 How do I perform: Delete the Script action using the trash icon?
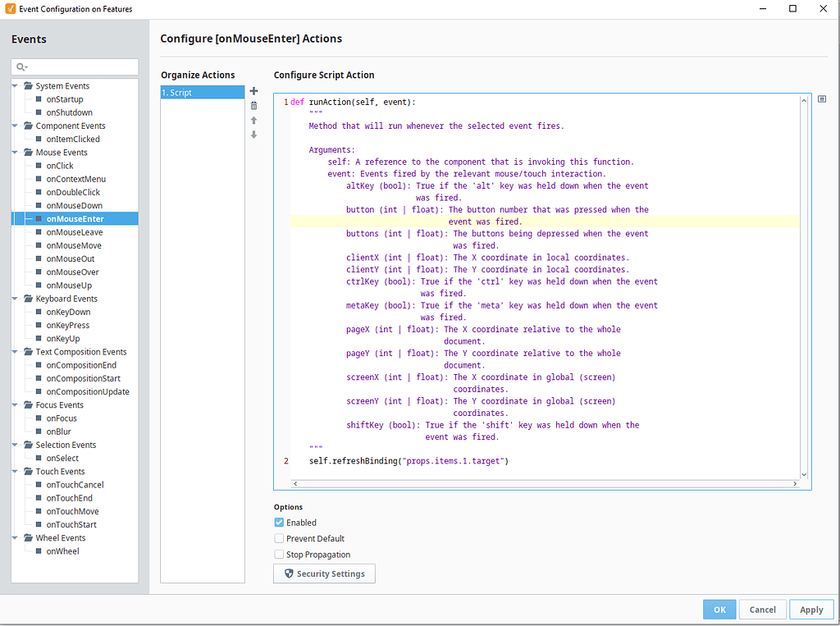point(253,105)
